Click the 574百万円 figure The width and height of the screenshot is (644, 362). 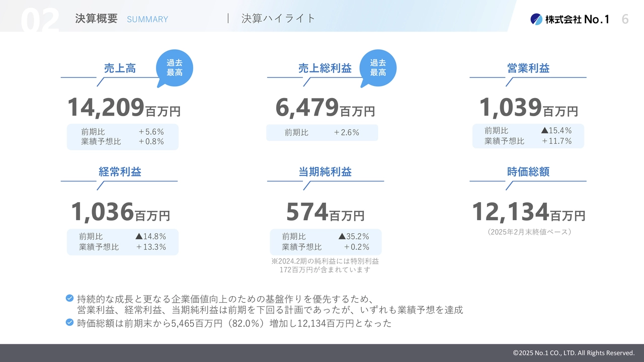coord(325,212)
